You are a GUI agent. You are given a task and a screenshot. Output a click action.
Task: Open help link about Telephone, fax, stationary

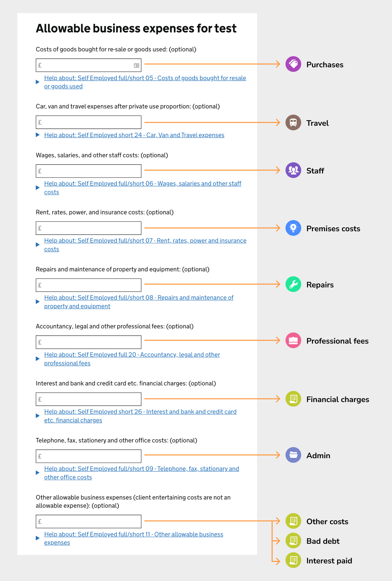pyautogui.click(x=141, y=473)
